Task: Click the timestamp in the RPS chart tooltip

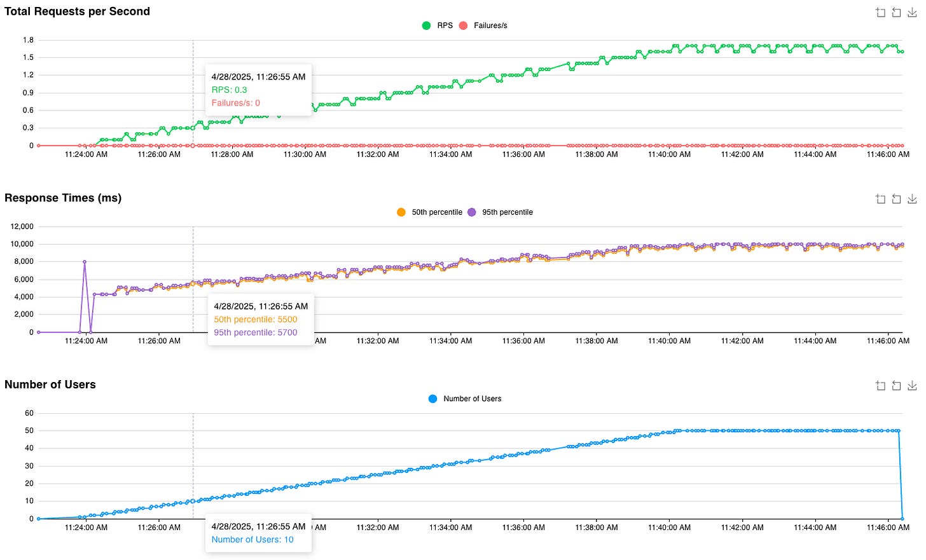Action: tap(258, 77)
